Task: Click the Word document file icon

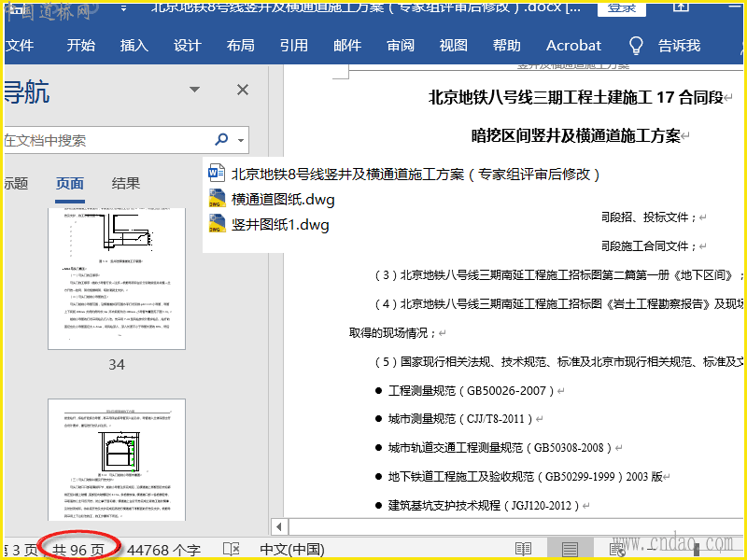Action: click(217, 173)
